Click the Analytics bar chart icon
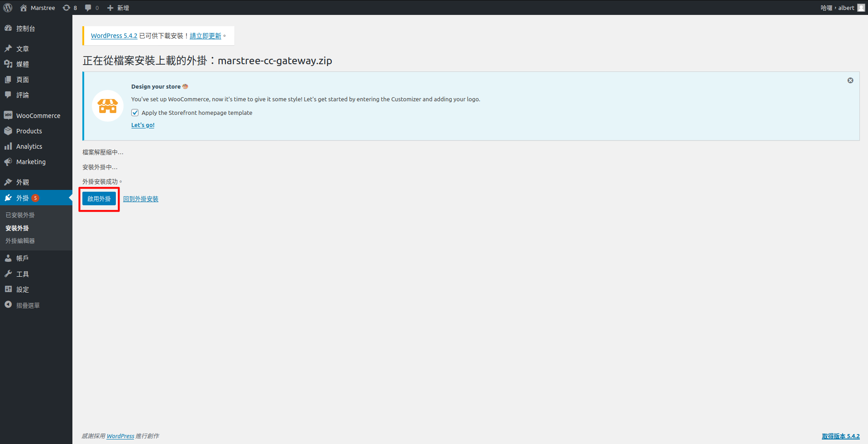Viewport: 868px width, 444px height. coord(8,146)
